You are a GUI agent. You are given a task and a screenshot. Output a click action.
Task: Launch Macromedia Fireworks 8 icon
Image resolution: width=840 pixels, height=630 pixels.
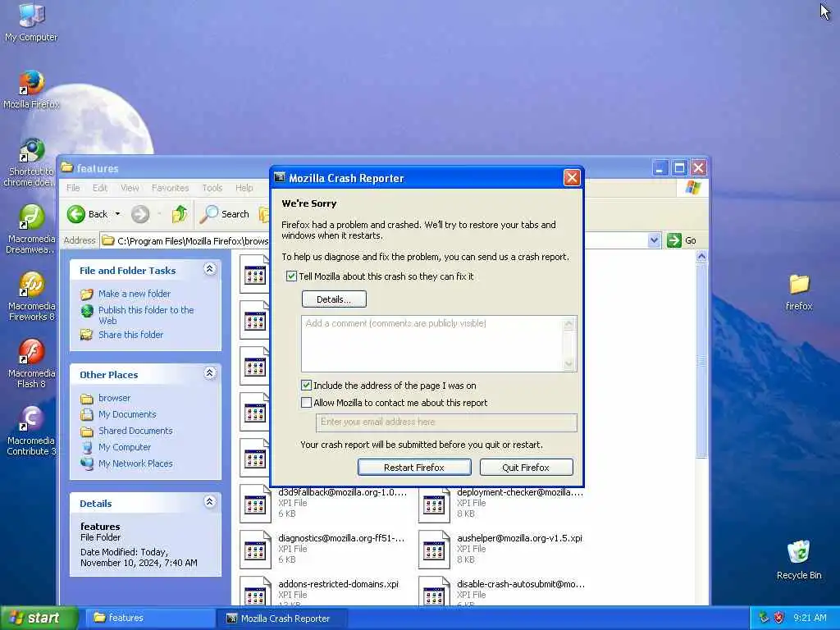(x=31, y=285)
